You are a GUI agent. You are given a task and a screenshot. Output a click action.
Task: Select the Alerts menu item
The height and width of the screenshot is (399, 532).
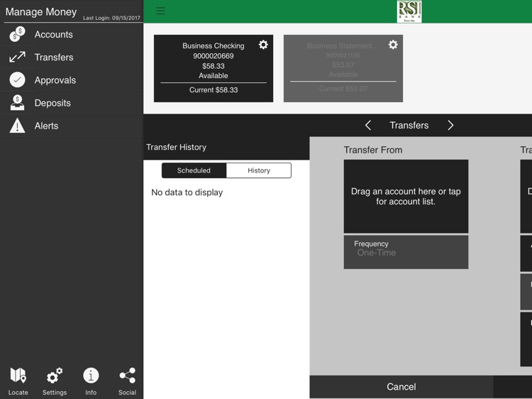pyautogui.click(x=72, y=126)
